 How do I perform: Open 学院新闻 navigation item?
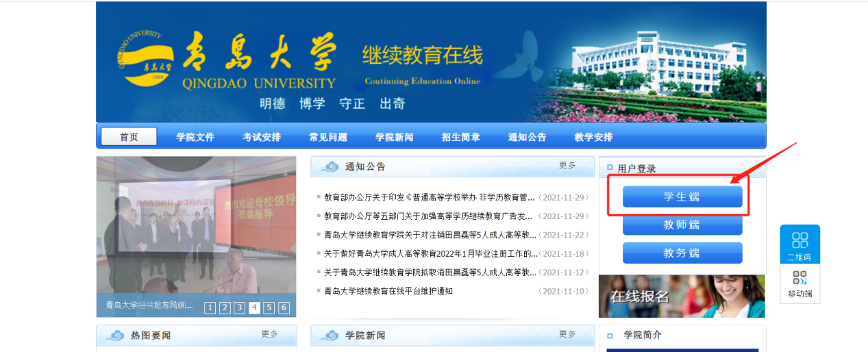point(395,137)
